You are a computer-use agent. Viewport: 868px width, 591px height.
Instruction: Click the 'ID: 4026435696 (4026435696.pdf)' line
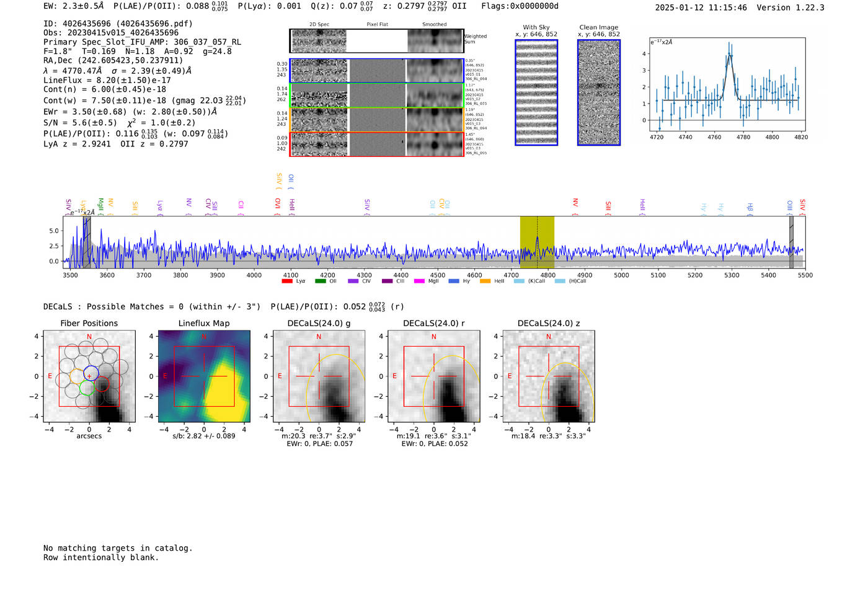(x=118, y=24)
